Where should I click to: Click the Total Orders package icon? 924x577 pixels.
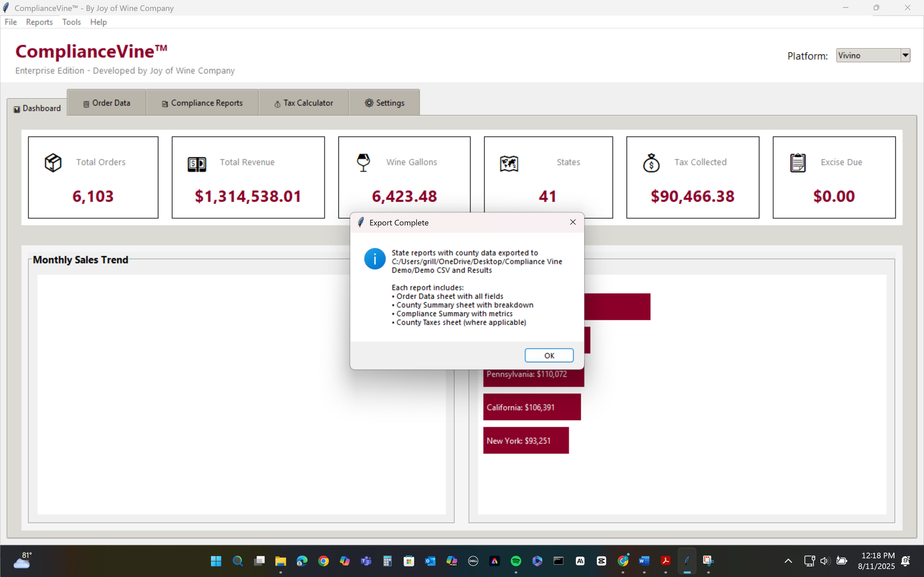(x=53, y=163)
